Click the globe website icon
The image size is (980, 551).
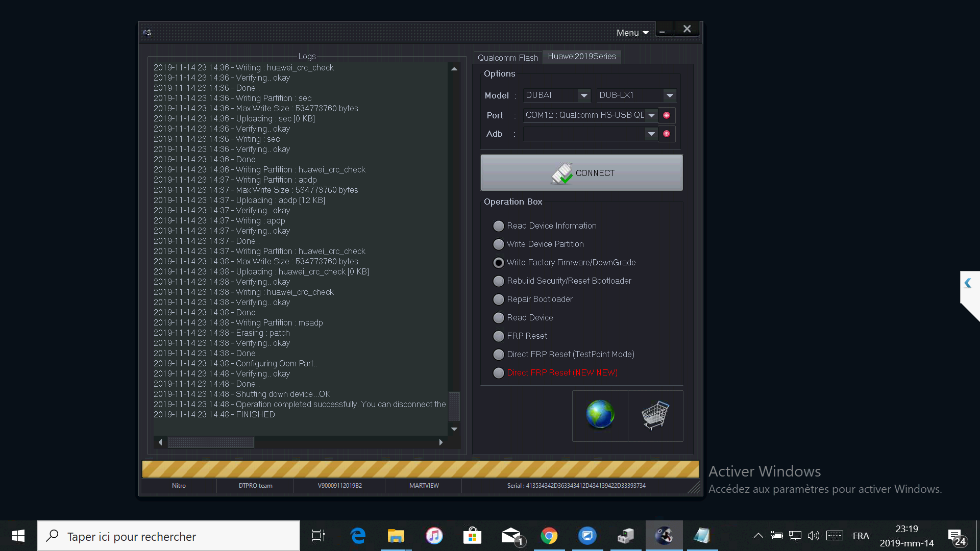tap(600, 415)
